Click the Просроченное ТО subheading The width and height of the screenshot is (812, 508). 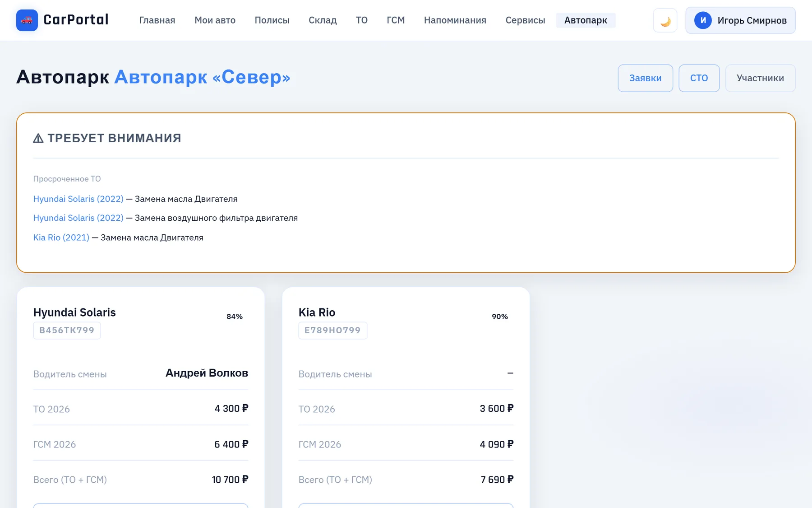coord(67,179)
